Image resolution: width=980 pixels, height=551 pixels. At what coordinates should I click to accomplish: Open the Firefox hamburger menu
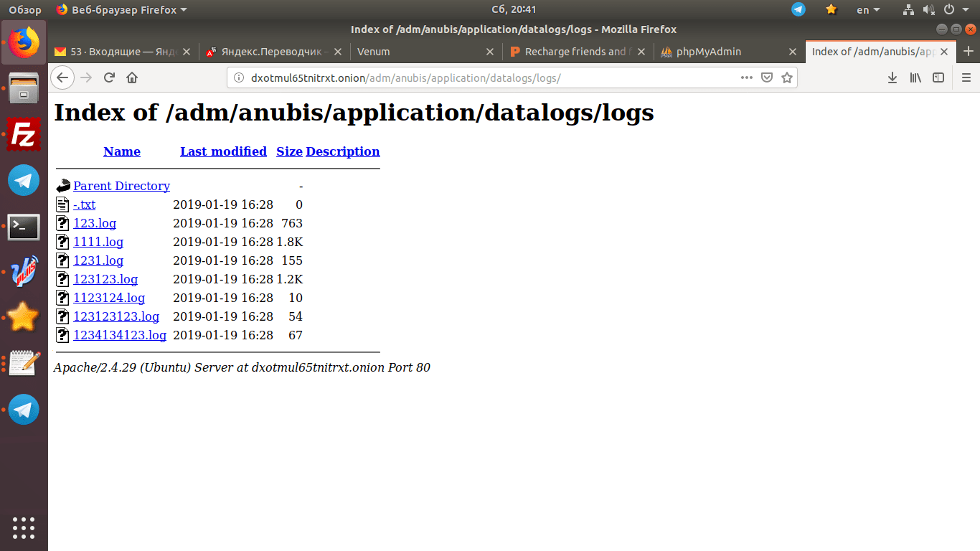coord(966,77)
